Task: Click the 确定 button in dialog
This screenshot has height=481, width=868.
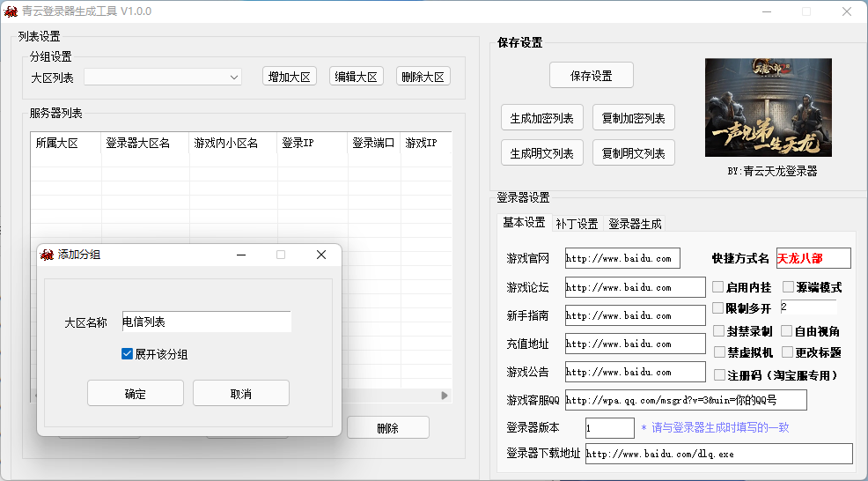Action: click(x=136, y=393)
